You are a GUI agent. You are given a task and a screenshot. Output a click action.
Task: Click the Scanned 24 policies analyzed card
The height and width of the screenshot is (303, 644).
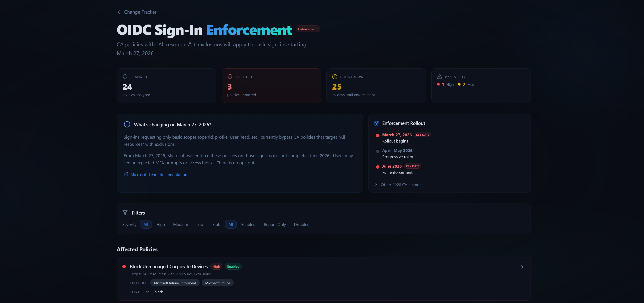(166, 86)
